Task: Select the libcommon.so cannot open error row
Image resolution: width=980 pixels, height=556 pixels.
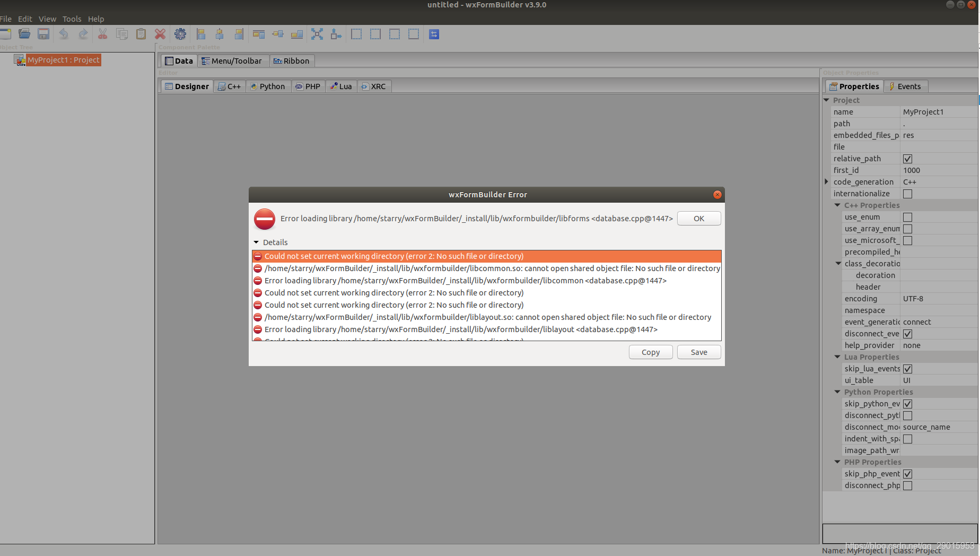Action: [487, 268]
